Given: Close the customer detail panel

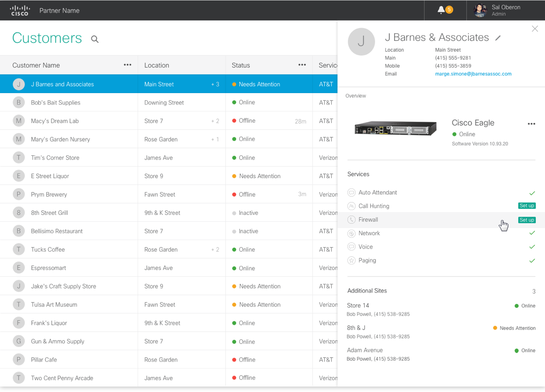Looking at the screenshot, I should pos(535,29).
